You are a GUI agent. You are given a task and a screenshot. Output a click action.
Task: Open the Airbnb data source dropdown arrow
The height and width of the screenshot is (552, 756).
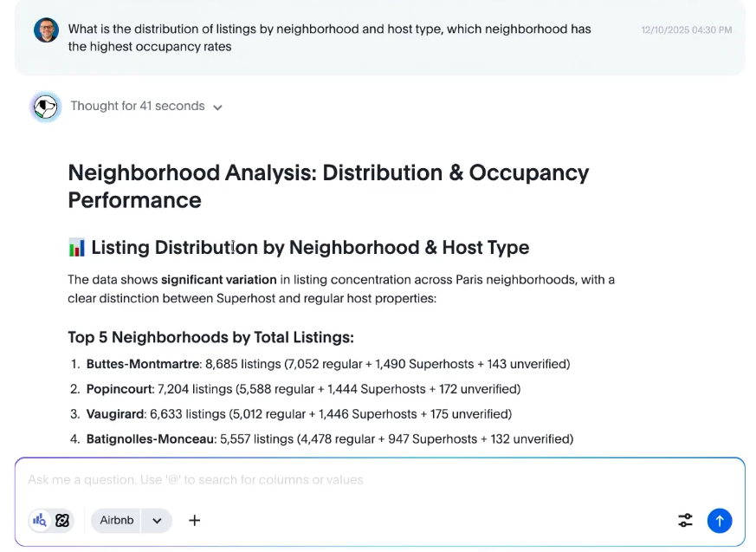pyautogui.click(x=157, y=521)
